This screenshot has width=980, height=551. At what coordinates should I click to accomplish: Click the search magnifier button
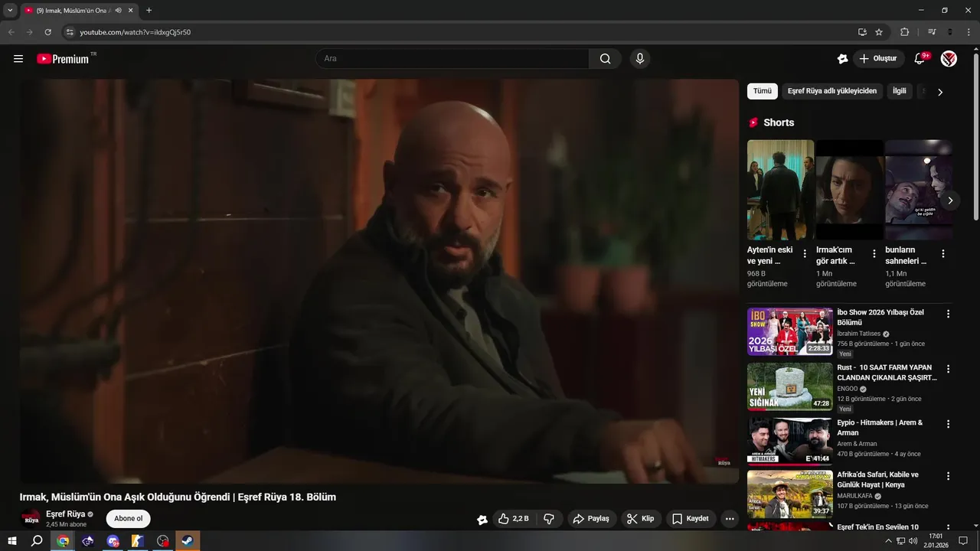click(606, 59)
